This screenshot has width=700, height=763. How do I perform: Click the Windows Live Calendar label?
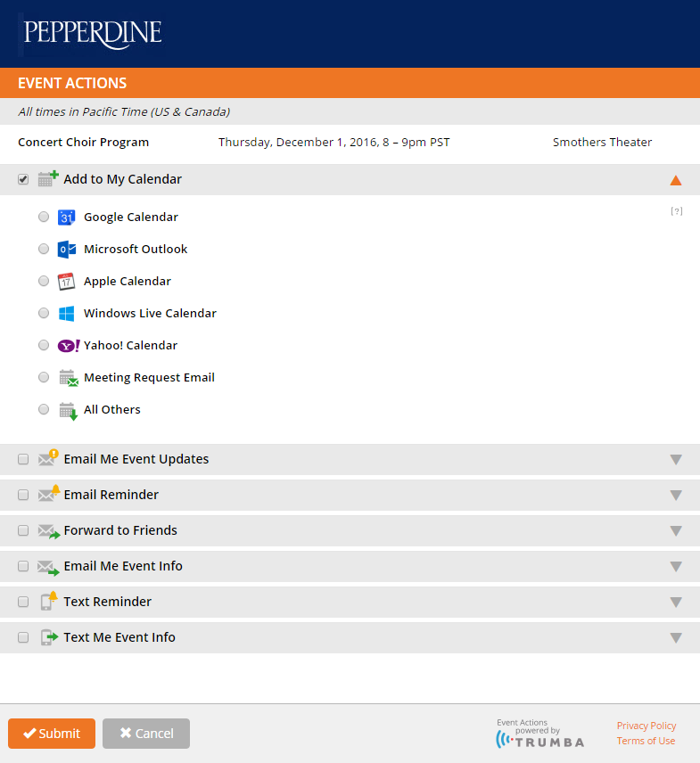[x=150, y=314]
